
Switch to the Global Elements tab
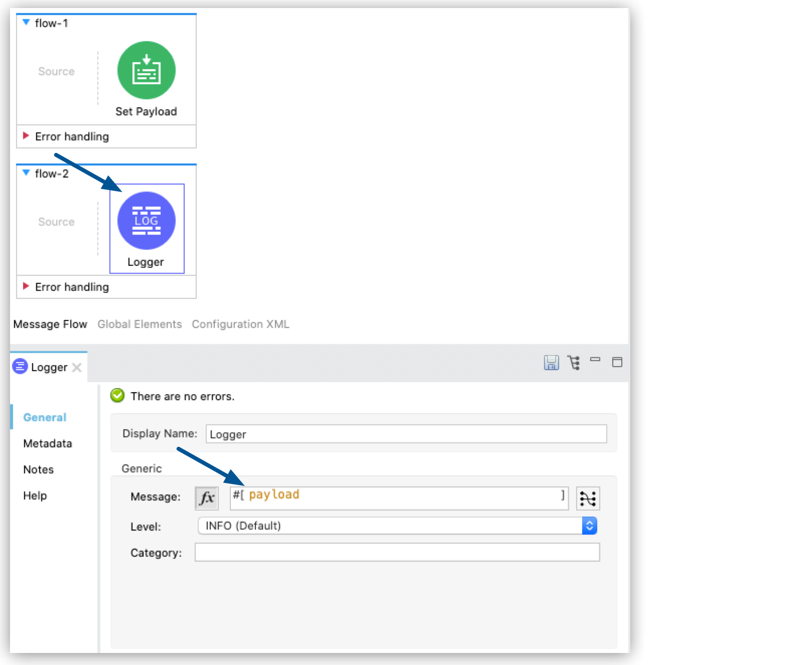coord(140,324)
